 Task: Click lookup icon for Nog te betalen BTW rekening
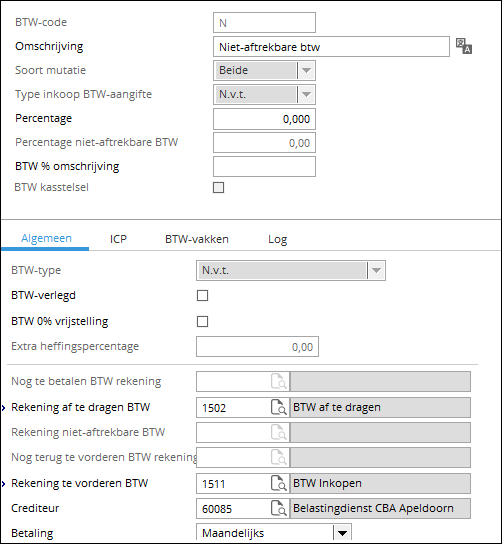279,382
